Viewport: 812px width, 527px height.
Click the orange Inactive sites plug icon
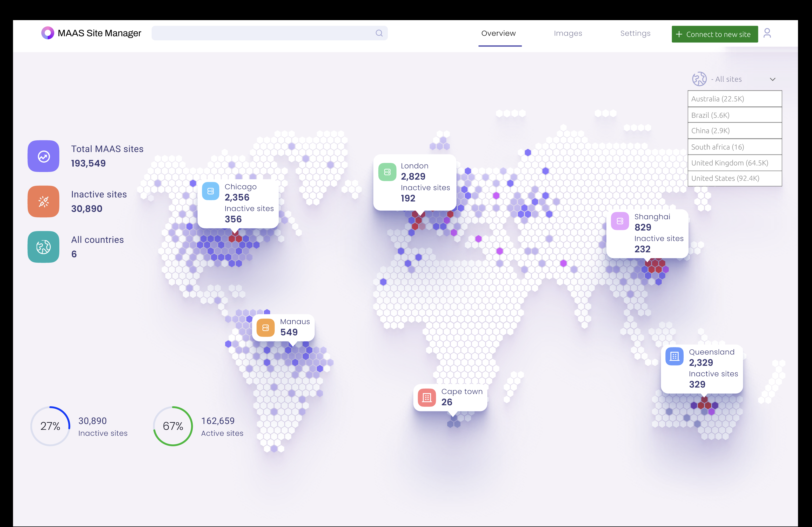click(x=44, y=202)
